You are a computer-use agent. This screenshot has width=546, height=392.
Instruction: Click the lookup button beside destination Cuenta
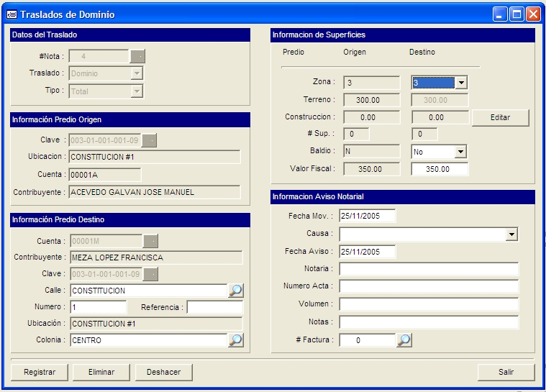pyautogui.click(x=150, y=241)
